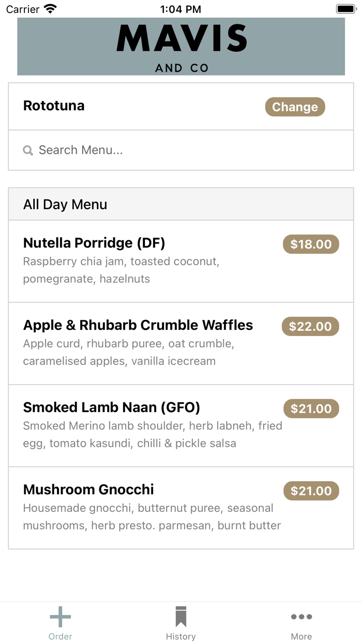Tap $21.00 price for Smoked Lamb Naan
The width and height of the screenshot is (362, 644).
click(x=311, y=409)
